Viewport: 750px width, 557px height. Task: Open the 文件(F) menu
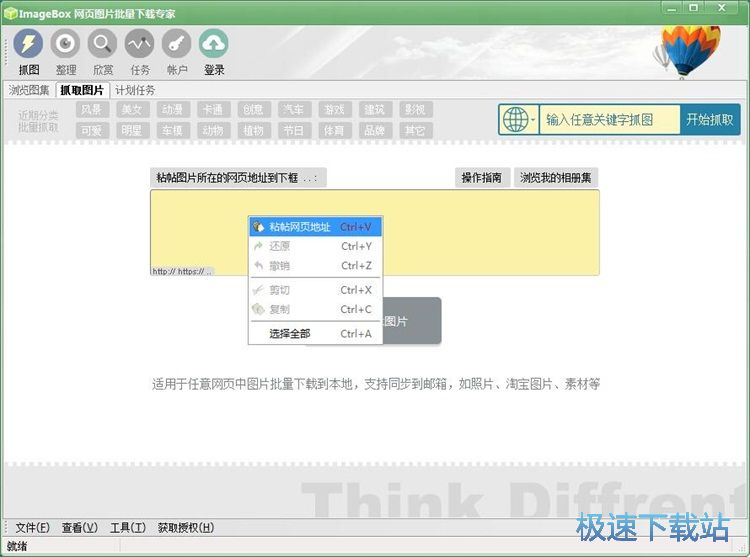point(33,527)
